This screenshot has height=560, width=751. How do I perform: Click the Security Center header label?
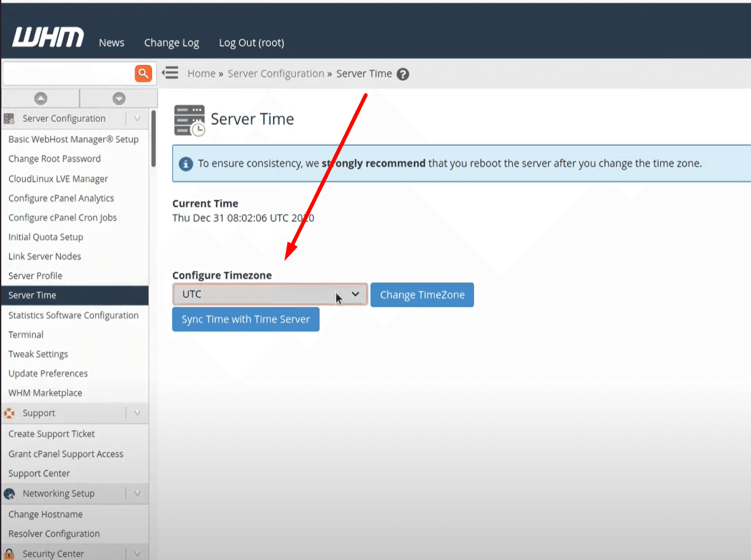(x=53, y=554)
